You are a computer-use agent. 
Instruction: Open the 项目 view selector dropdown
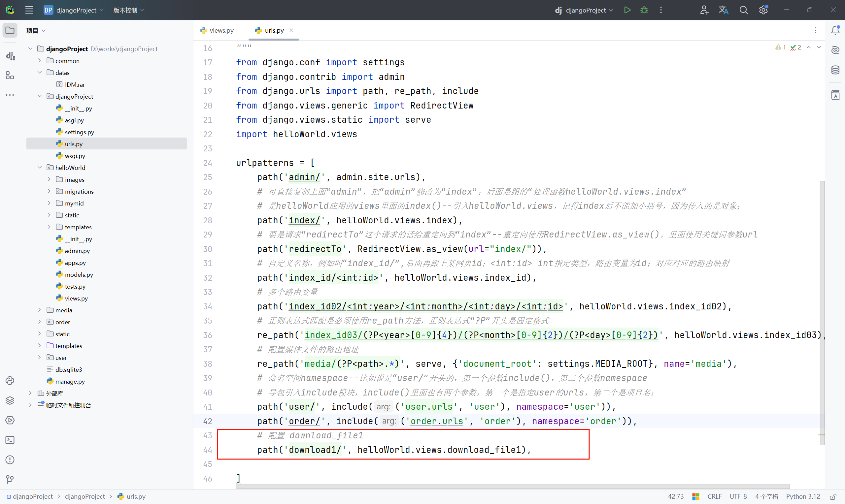coord(36,31)
